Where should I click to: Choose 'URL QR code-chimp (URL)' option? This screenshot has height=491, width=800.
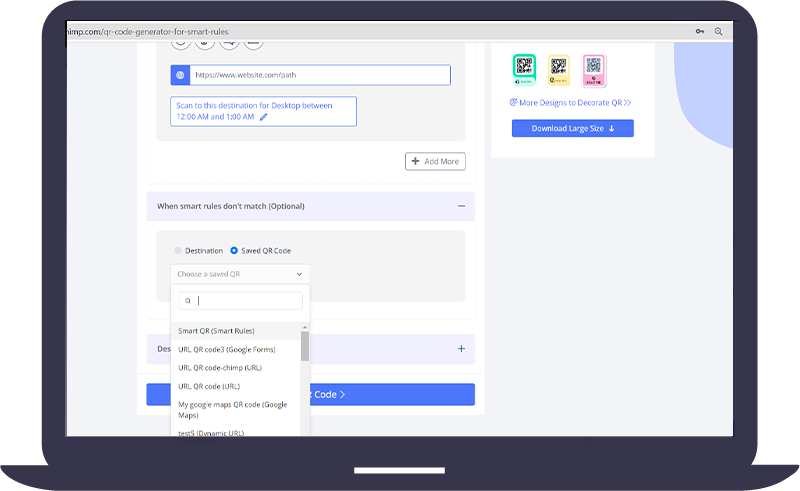click(x=236, y=367)
